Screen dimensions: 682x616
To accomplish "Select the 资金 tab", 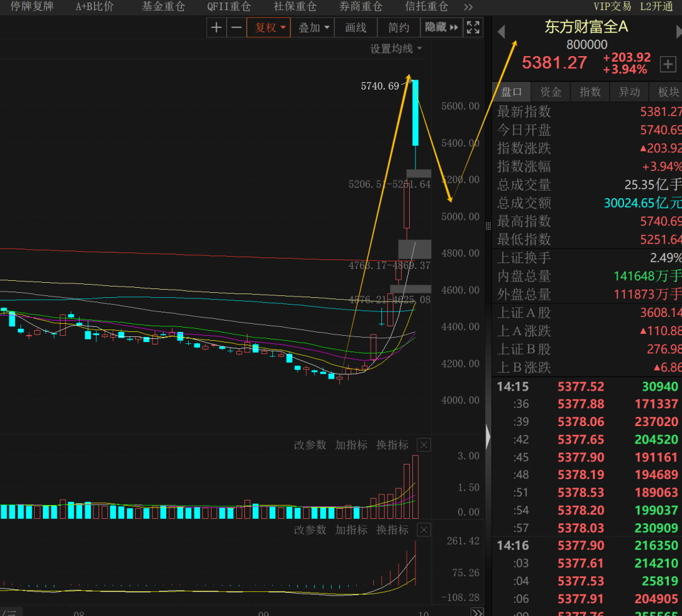I will click(551, 92).
